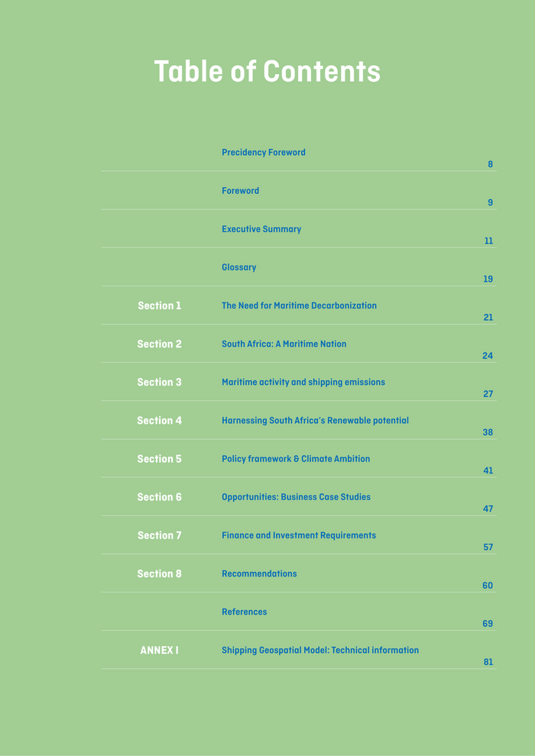Viewport: 535px width, 756px height.
Task: Select South Africa: A Maritime Nation
Action: [284, 344]
